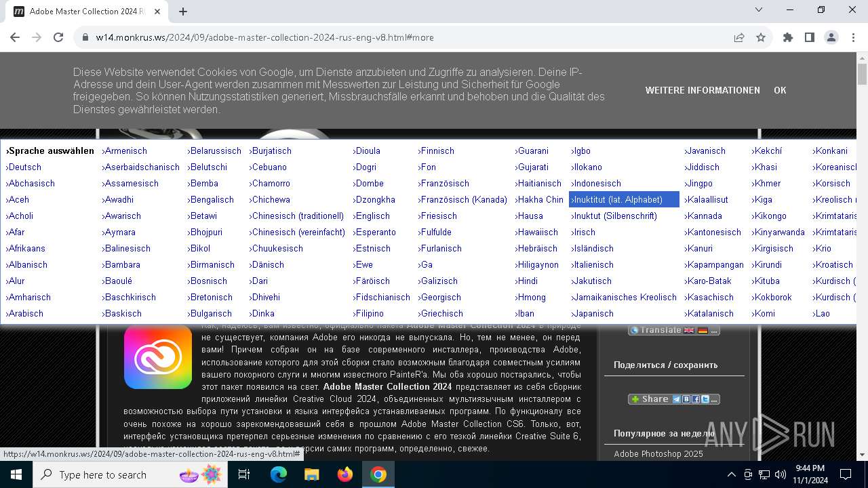This screenshot has width=868, height=488.
Task: Select Jamaikanisches Kreolisch language
Action: (624, 297)
